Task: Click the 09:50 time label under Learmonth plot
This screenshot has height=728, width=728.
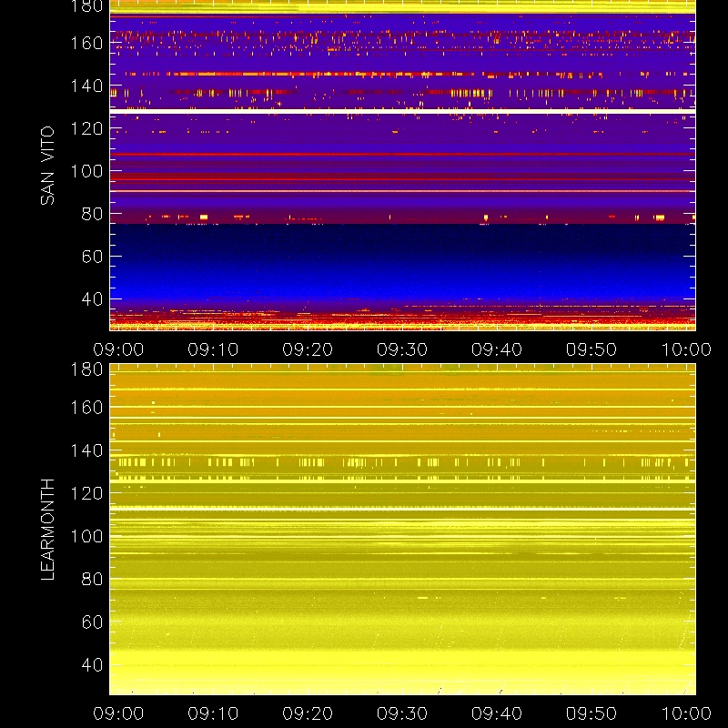Action: point(591,713)
